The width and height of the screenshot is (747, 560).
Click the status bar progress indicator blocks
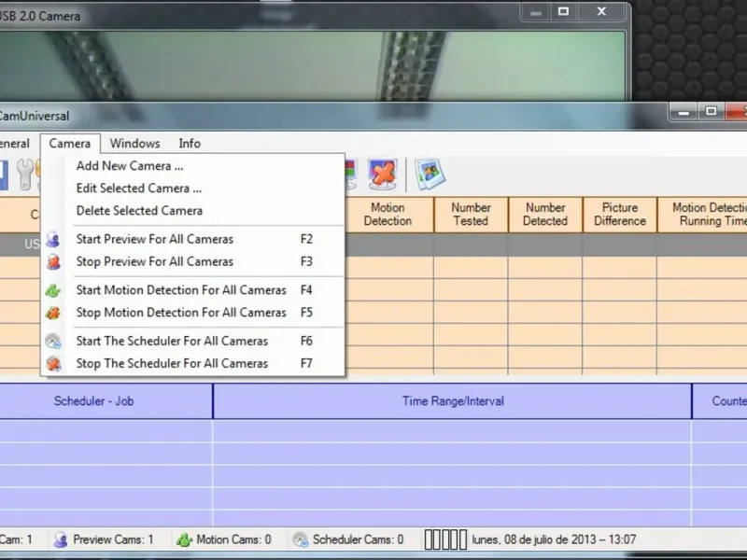[x=445, y=539]
